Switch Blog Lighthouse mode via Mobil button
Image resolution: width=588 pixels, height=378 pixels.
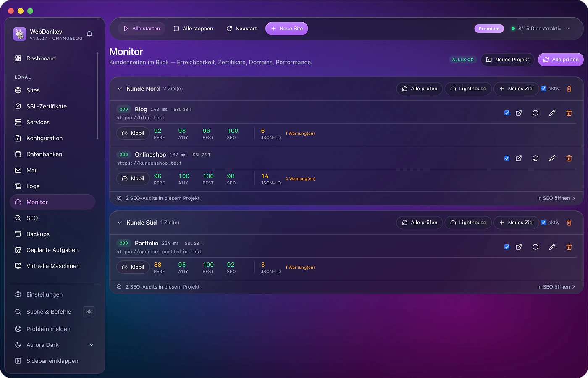coord(133,133)
